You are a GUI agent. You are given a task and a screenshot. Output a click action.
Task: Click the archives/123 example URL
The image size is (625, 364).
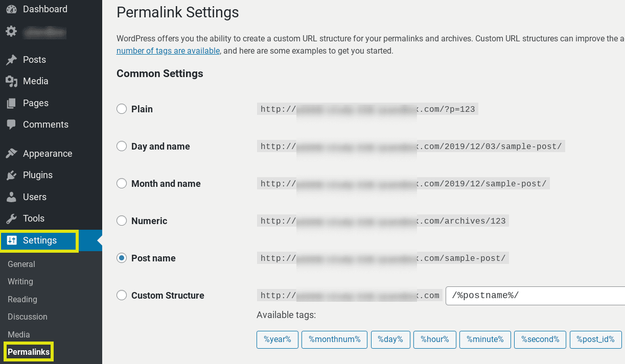click(x=383, y=221)
